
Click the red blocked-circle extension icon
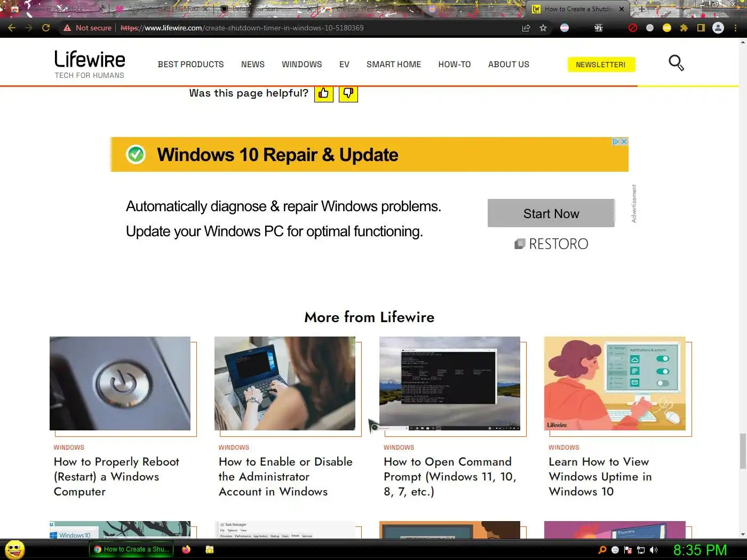click(x=633, y=28)
